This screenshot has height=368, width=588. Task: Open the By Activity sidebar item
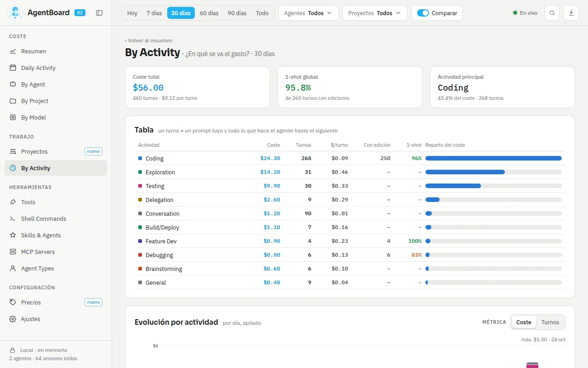pos(56,168)
